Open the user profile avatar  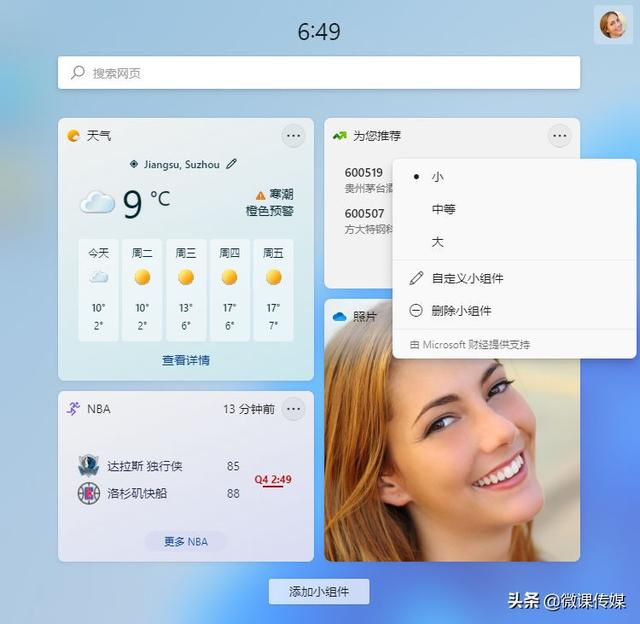613,25
